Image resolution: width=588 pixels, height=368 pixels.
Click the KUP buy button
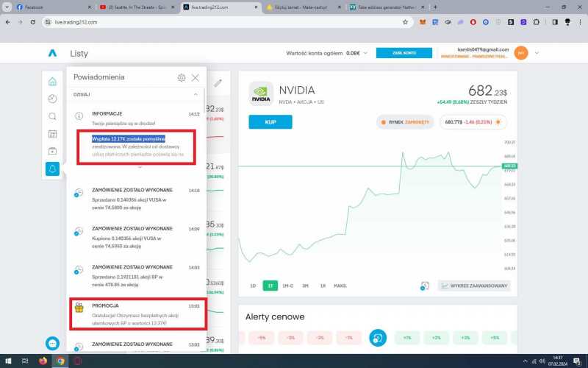270,121
